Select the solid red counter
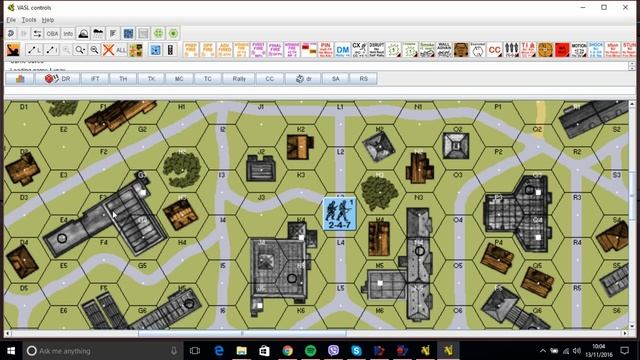This screenshot has height=360, width=640. [562, 49]
